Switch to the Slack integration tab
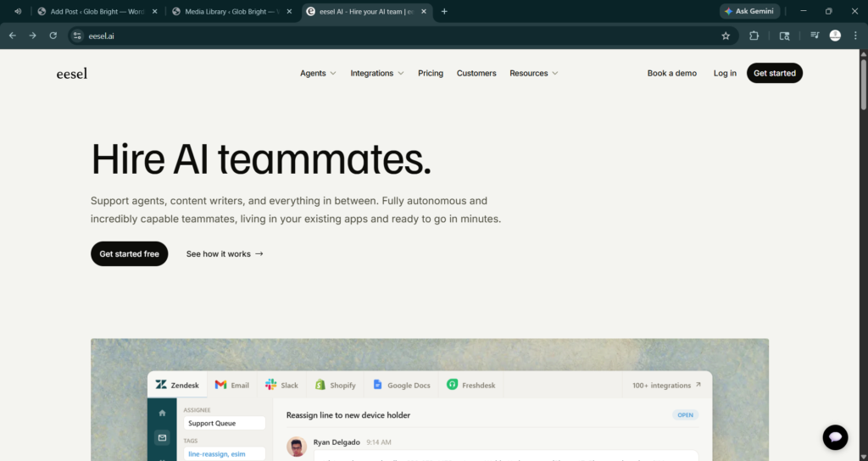The image size is (868, 461). (x=281, y=385)
